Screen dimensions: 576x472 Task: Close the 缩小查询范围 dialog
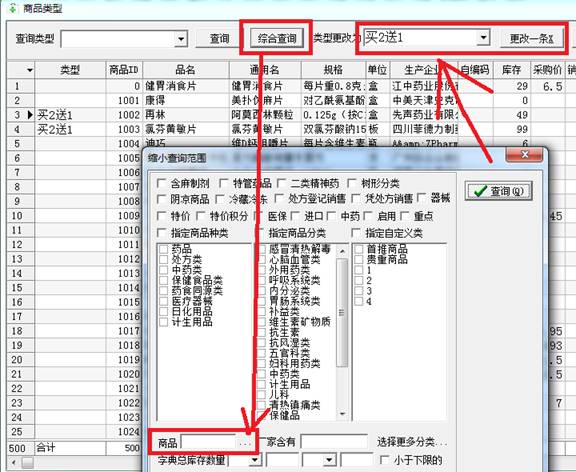pos(524,155)
